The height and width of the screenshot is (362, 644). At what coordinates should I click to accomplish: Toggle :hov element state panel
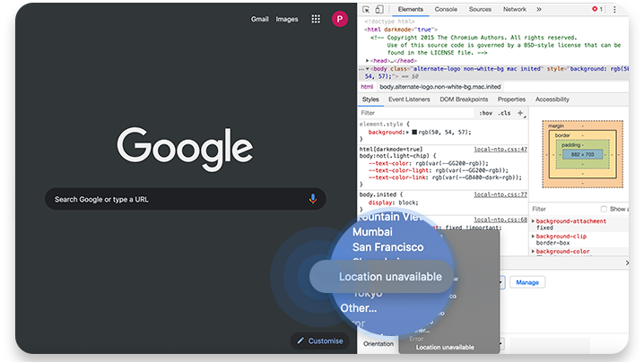[485, 113]
